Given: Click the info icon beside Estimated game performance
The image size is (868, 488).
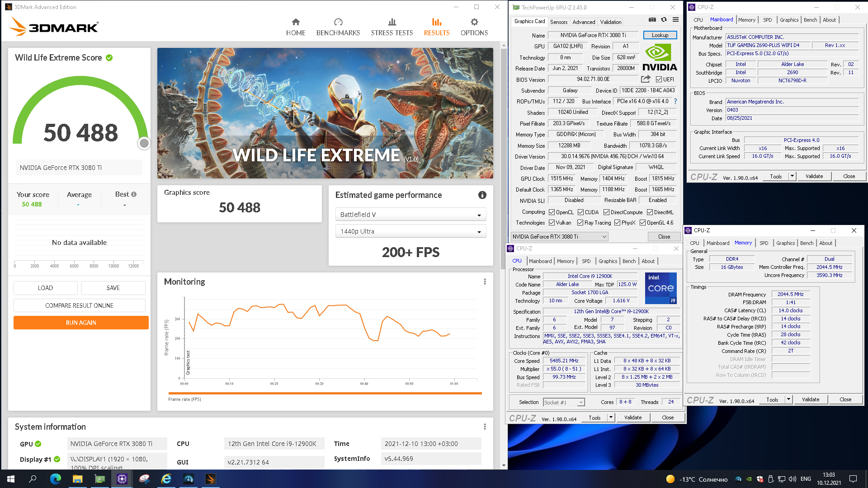Looking at the screenshot, I should (482, 195).
